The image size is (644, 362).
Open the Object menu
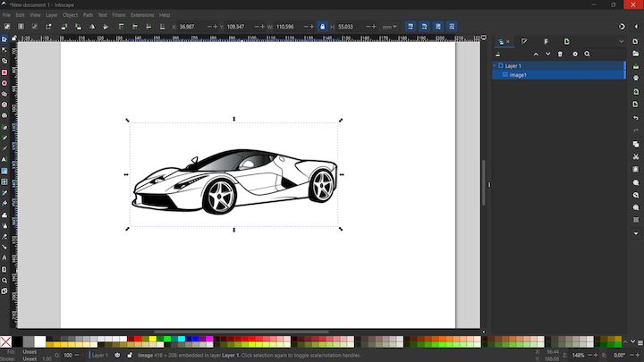point(71,15)
